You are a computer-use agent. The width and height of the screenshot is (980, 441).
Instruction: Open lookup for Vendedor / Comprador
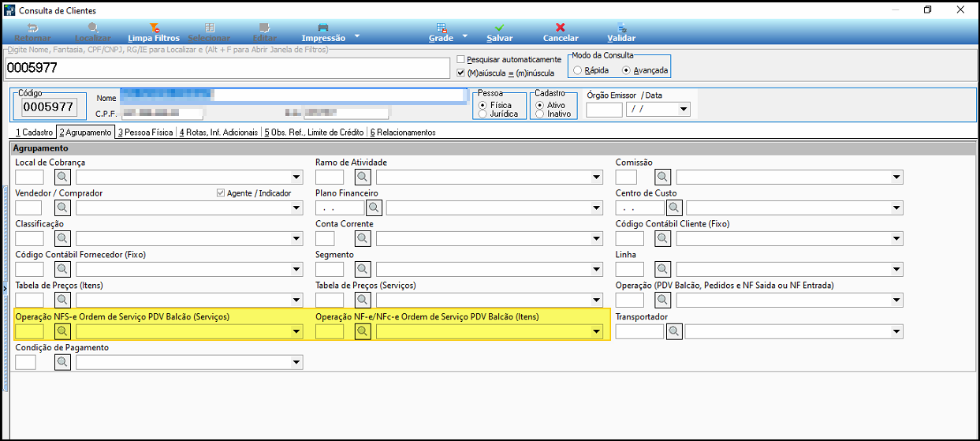62,207
